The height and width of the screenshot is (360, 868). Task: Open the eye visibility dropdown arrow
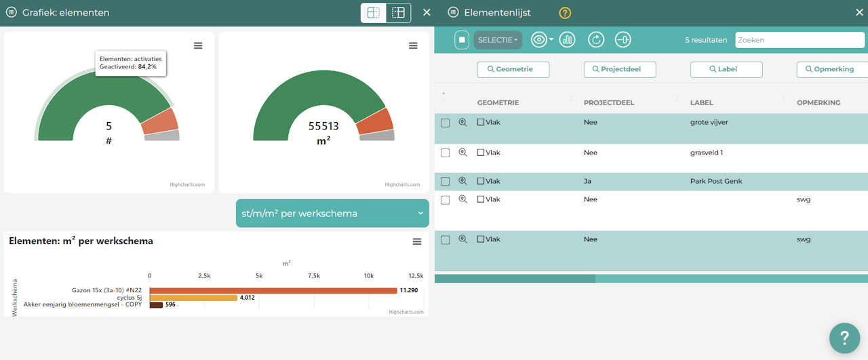[551, 40]
